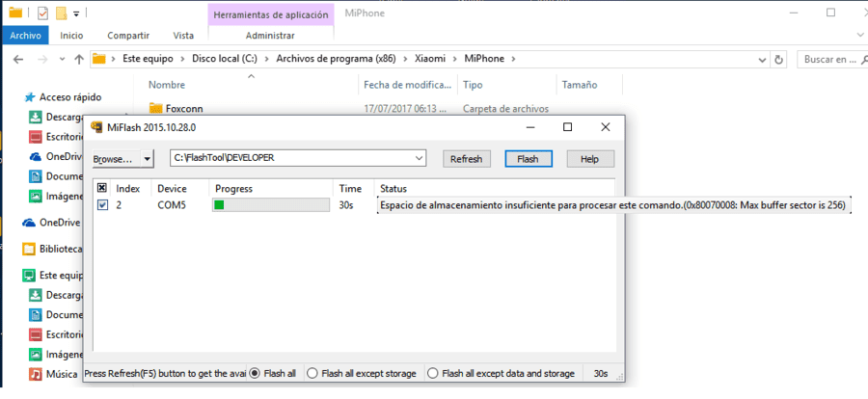The image size is (868, 399).
Task: Sort by Tamaño column
Action: tap(580, 85)
